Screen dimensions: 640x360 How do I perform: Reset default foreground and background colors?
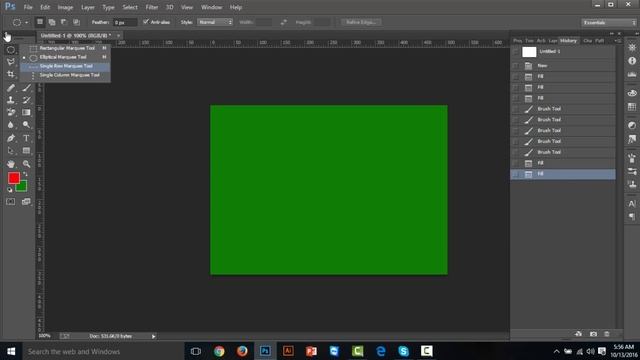point(10,190)
